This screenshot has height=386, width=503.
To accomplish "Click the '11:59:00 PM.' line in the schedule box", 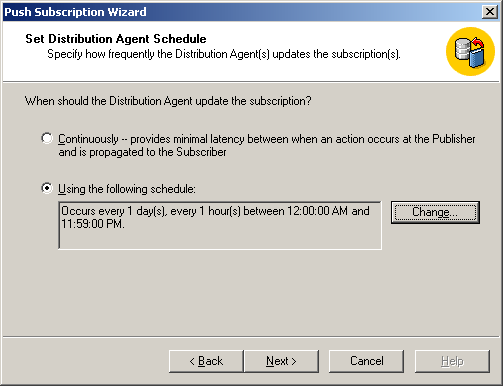I will click(x=93, y=224).
